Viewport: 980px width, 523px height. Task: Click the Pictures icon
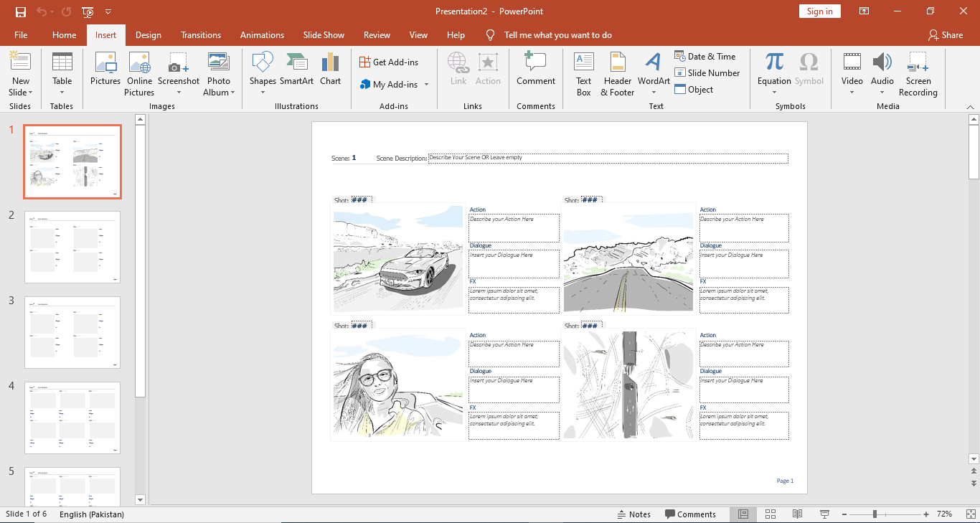[x=105, y=70]
